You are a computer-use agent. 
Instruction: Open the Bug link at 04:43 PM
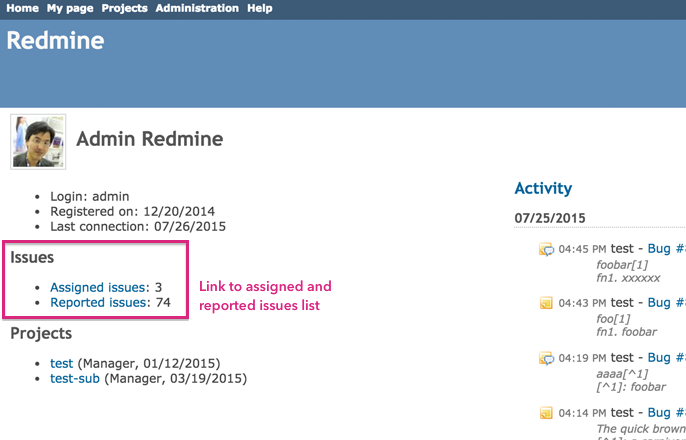point(666,303)
